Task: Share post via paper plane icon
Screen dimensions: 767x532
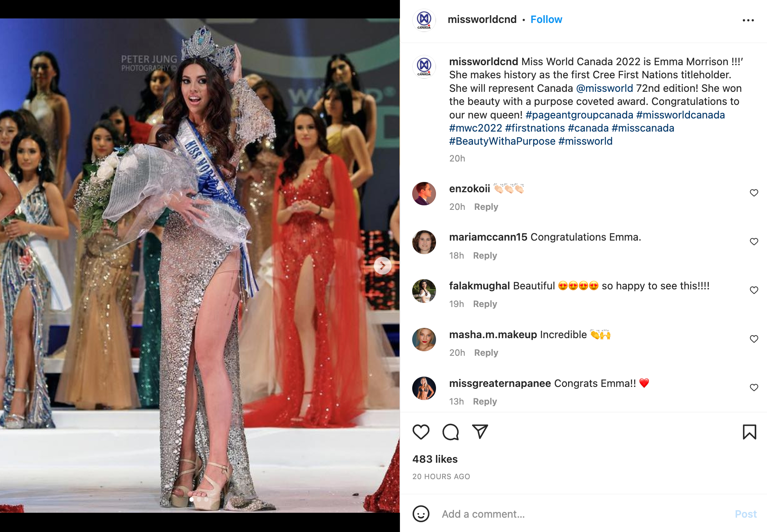Action: 480,432
